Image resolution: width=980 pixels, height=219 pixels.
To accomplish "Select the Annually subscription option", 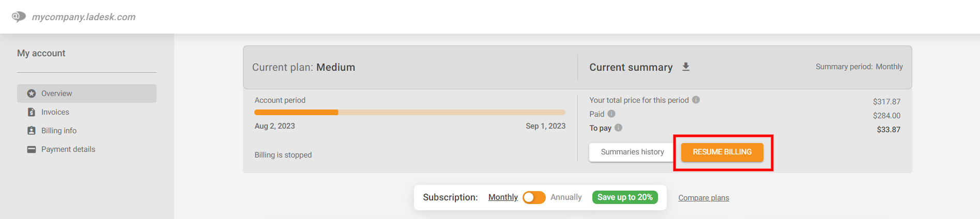I will tap(566, 197).
